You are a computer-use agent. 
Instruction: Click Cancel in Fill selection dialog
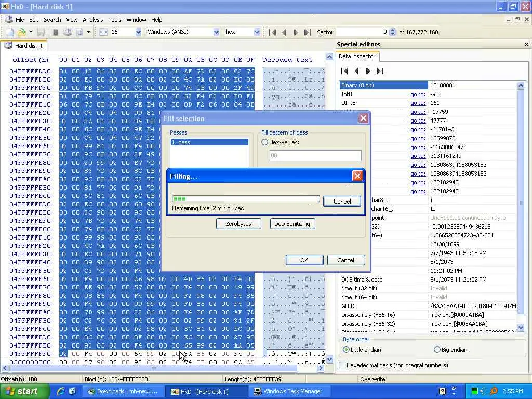click(345, 260)
